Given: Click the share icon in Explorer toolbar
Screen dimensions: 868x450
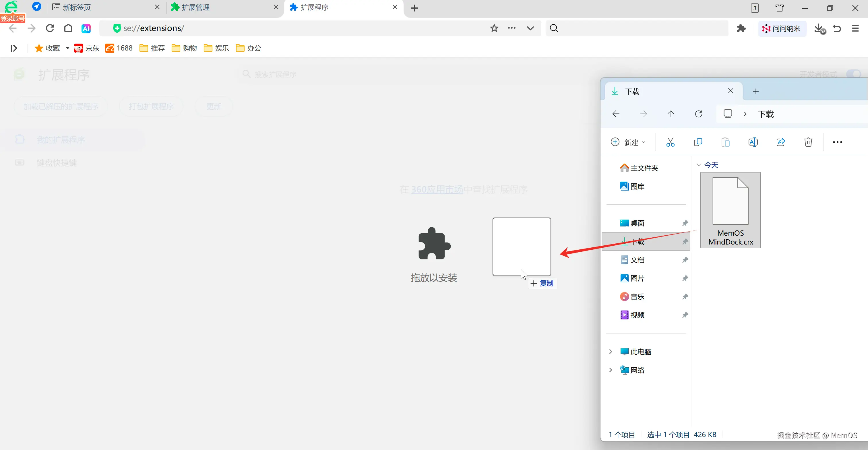Looking at the screenshot, I should point(780,142).
